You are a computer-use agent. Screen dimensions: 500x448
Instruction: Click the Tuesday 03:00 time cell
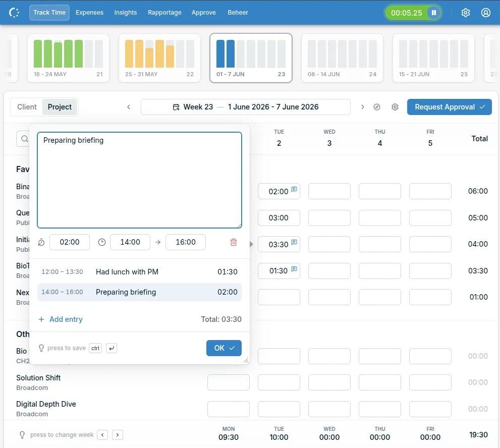coord(279,218)
